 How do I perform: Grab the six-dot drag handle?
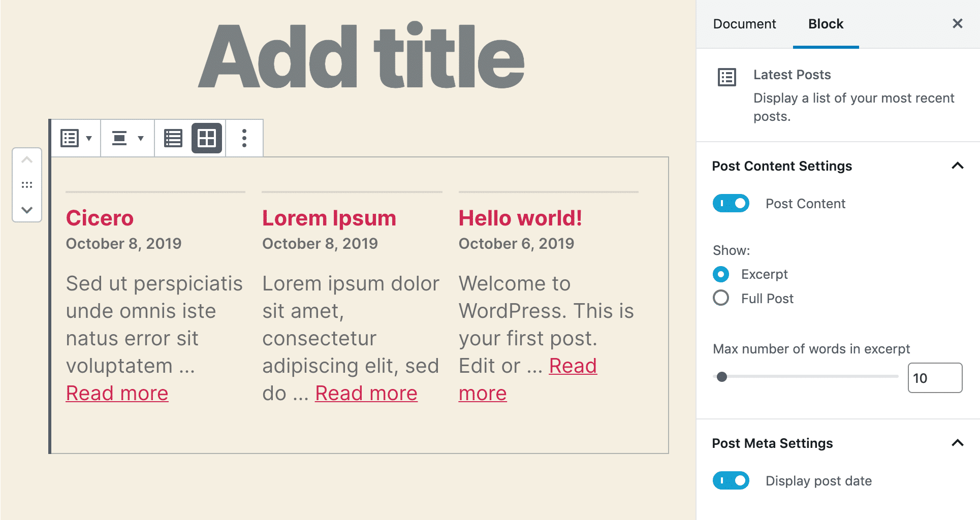tap(27, 185)
